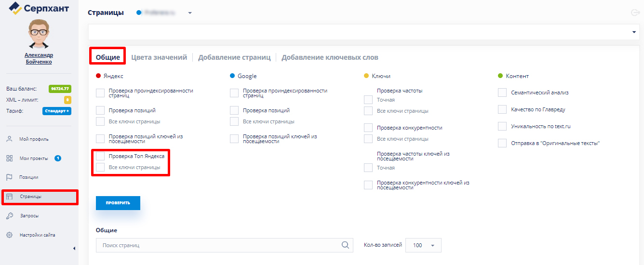This screenshot has height=265, width=644.
Task: Open the Мои проекты grid icon
Action: coord(9,159)
